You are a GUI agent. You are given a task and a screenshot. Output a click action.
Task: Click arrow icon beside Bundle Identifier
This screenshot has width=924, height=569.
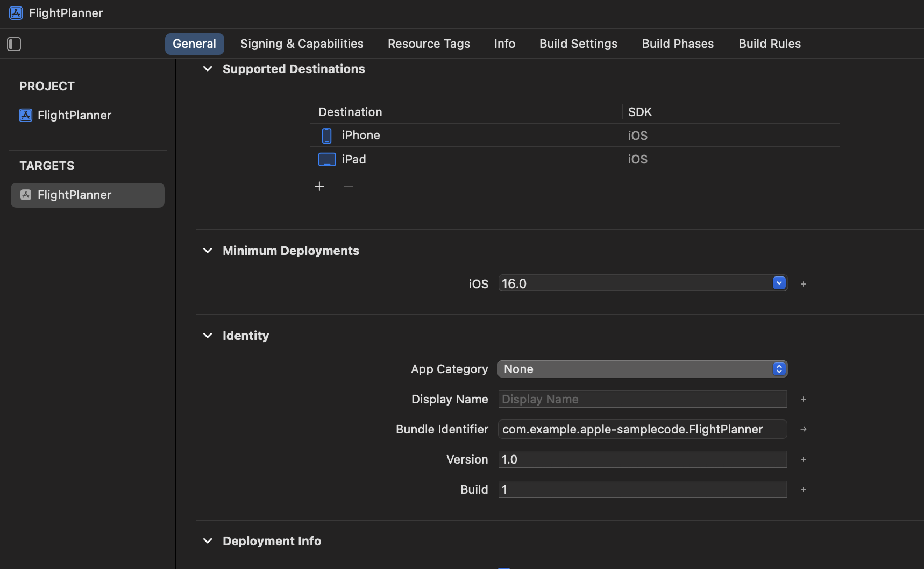pos(804,429)
